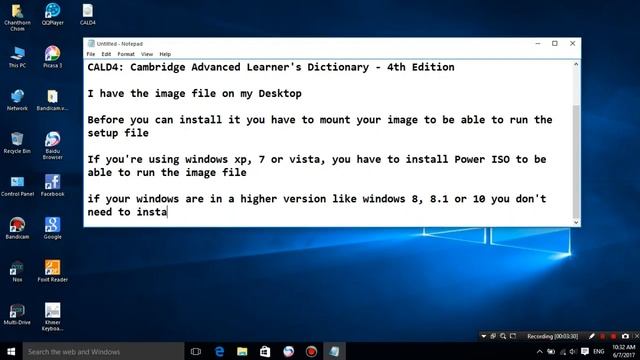Screen dimensions: 640x360
Task: Select the Bandicam.v... archive on desktop
Action: (x=53, y=100)
